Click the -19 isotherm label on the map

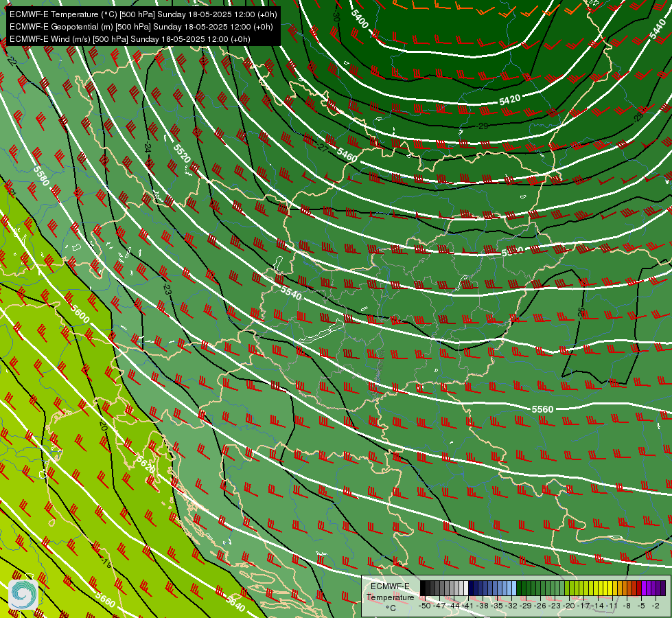[106, 563]
